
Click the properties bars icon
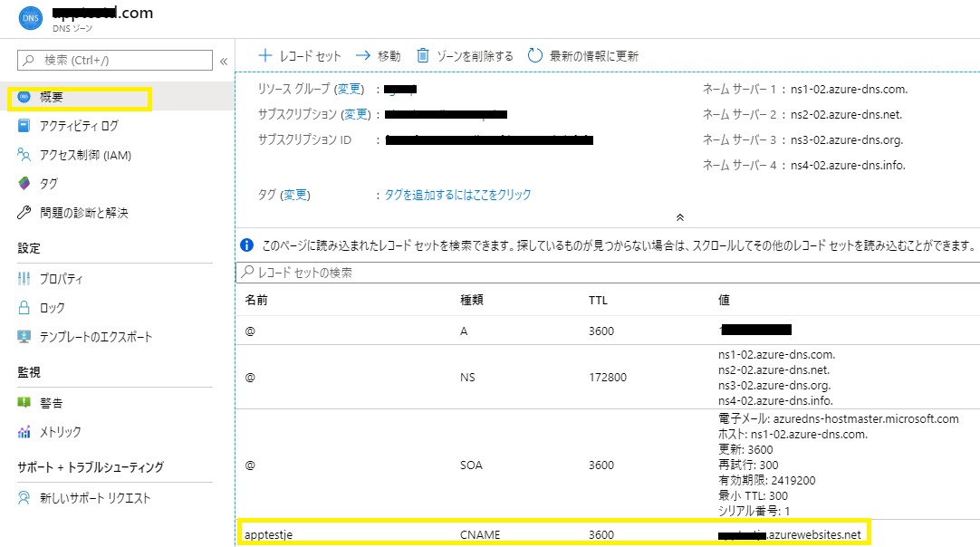[24, 279]
